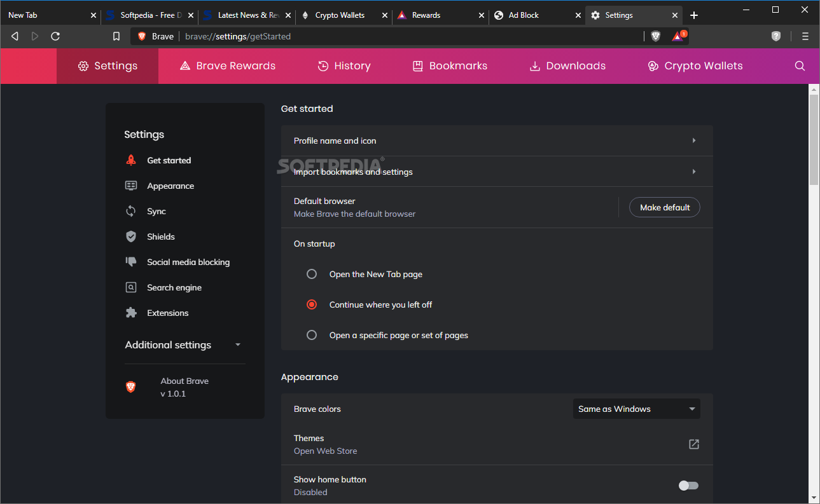Screen dimensions: 820x504
Task: Open Brave colors dropdown
Action: pyautogui.click(x=636, y=409)
